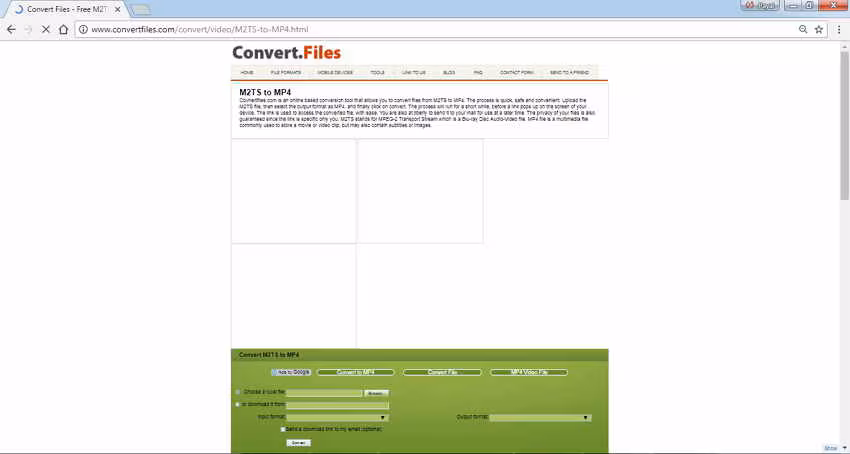Open the TOOLS navigation item
The height and width of the screenshot is (454, 850).
click(x=377, y=72)
